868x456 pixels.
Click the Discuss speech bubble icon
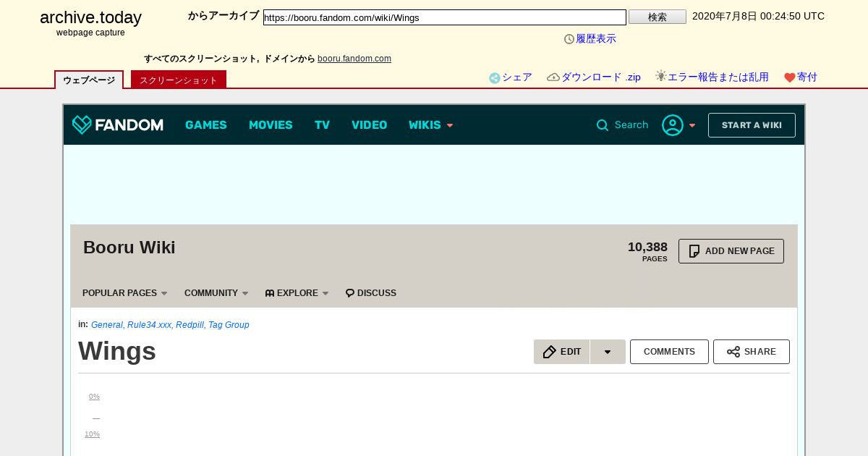pos(350,293)
